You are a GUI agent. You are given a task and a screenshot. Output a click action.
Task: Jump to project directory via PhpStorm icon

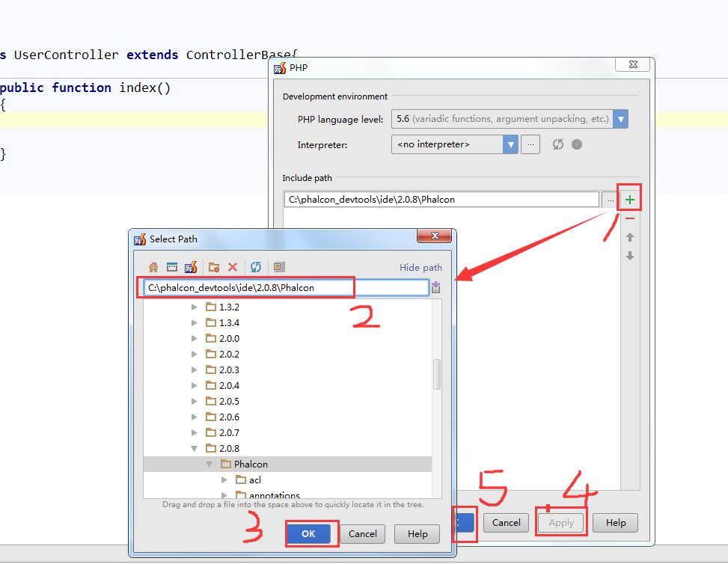pos(190,267)
